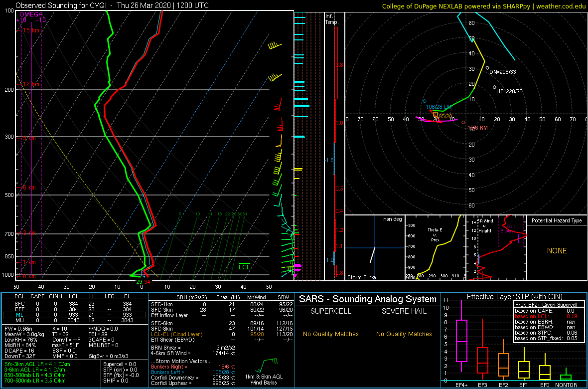
Task: Click the white line in the Storm Slinky panel
Action: (372, 255)
